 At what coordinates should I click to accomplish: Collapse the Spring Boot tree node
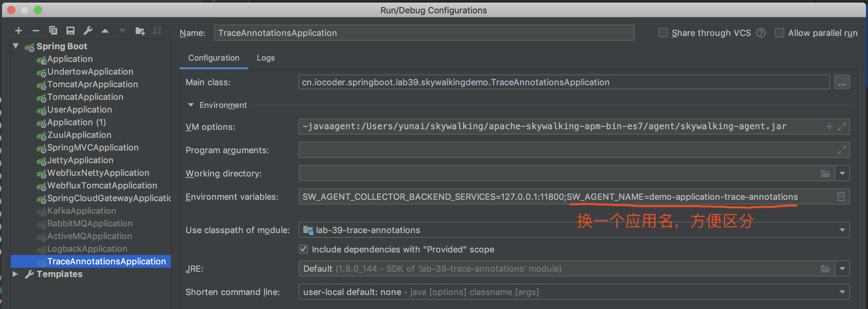tap(16, 46)
